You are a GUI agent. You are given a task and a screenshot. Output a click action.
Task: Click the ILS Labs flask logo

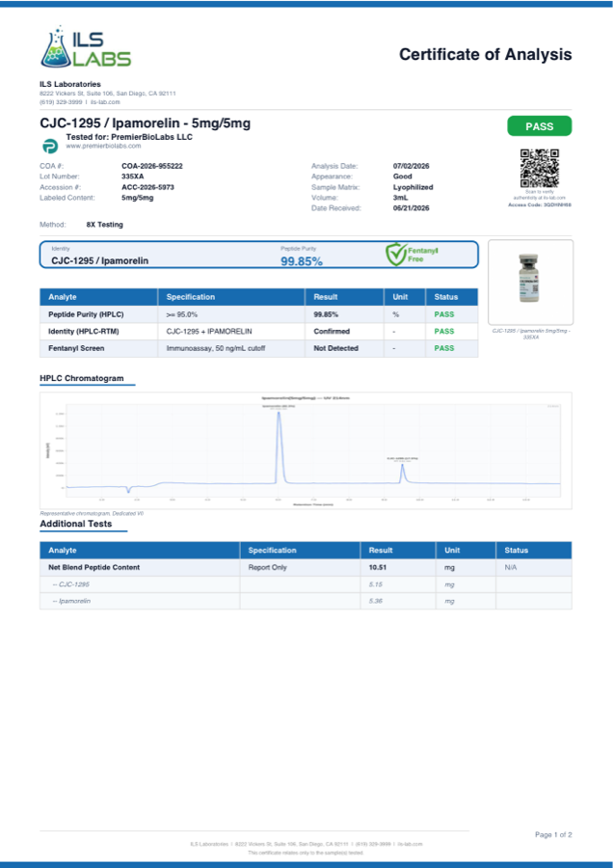coord(86,47)
